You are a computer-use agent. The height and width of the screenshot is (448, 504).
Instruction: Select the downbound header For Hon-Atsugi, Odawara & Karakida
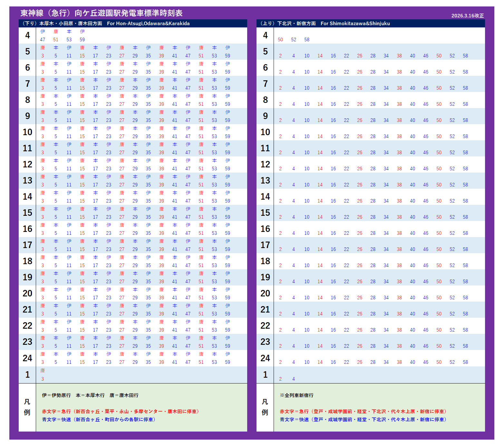148,24
